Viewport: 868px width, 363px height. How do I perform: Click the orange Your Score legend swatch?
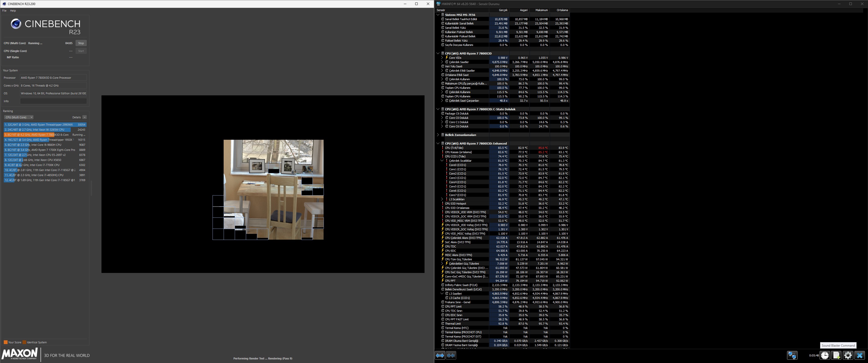(5, 342)
